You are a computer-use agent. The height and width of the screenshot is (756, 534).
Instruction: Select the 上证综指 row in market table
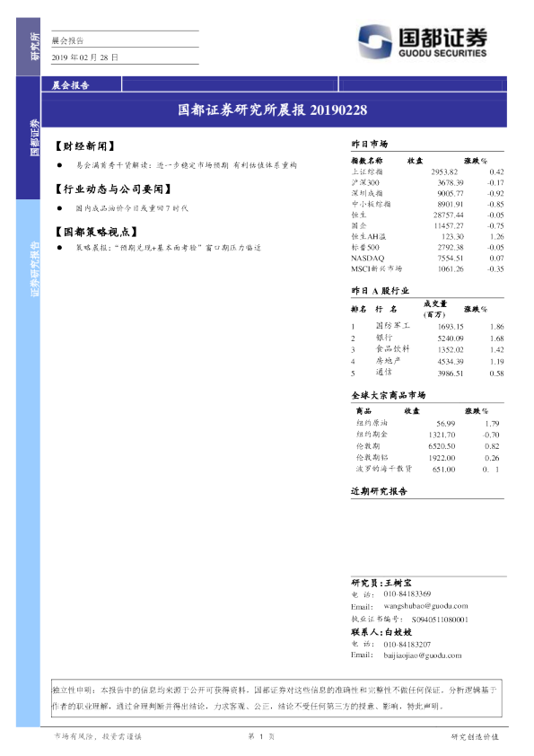pos(427,171)
